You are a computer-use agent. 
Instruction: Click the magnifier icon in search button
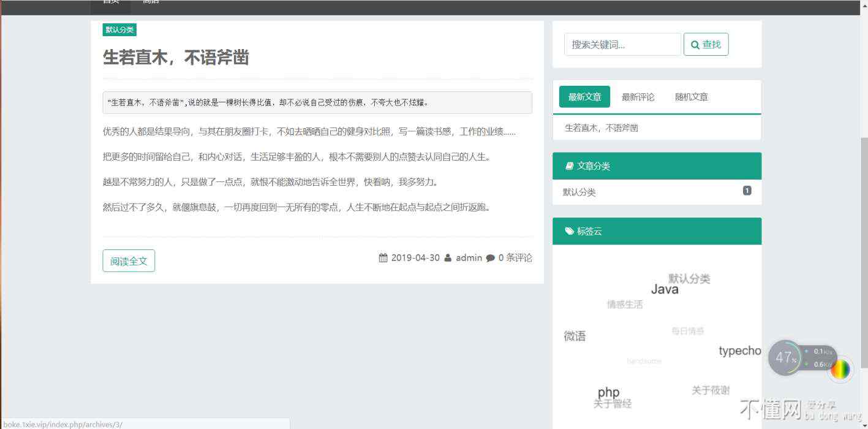pos(695,45)
